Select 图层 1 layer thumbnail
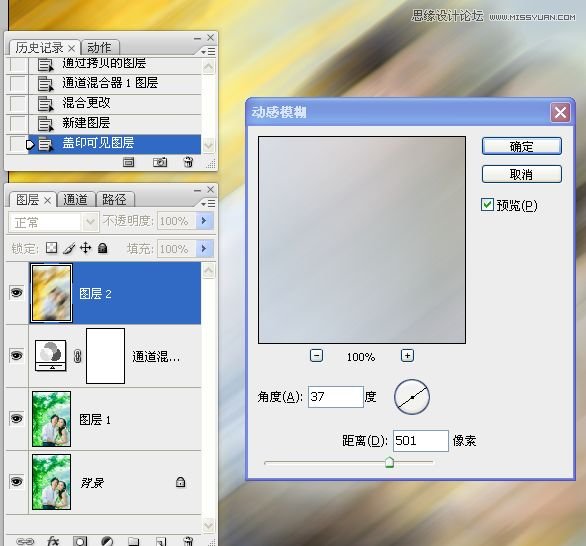The width and height of the screenshot is (586, 546). (x=52, y=419)
